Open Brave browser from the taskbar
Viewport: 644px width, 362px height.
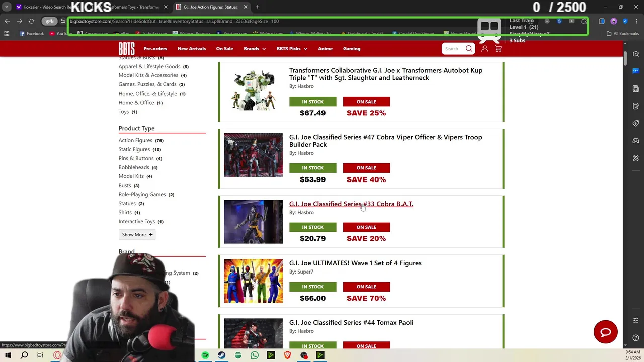[287, 355]
